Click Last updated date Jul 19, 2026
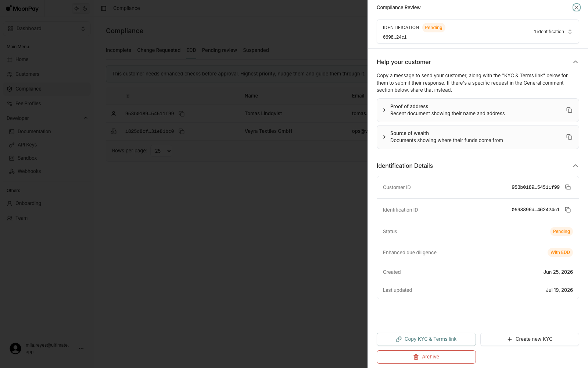This screenshot has height=368, width=588. 559,290
